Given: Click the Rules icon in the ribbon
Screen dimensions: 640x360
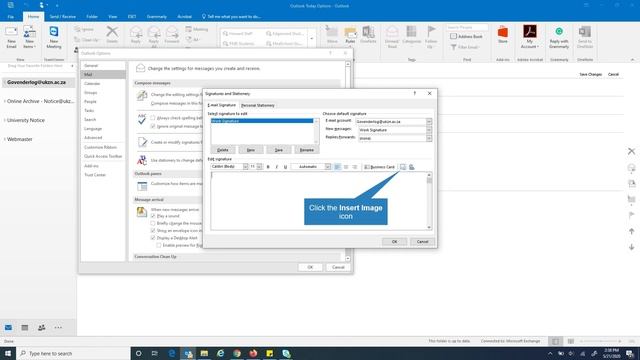Looking at the screenshot, I should [350, 35].
